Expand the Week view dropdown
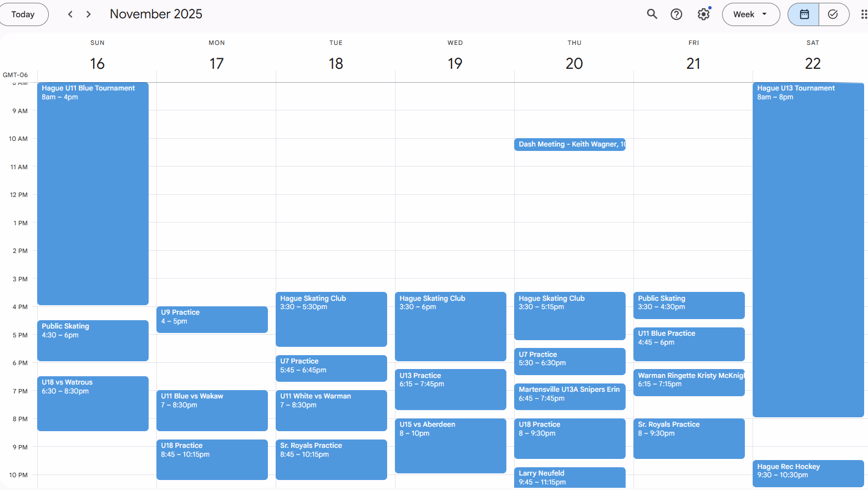 click(750, 14)
